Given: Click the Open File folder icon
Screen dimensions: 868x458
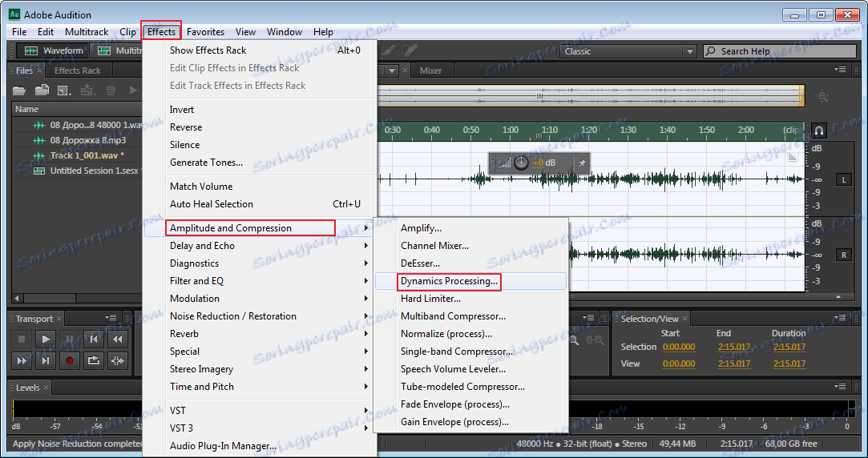Looking at the screenshot, I should pyautogui.click(x=19, y=90).
